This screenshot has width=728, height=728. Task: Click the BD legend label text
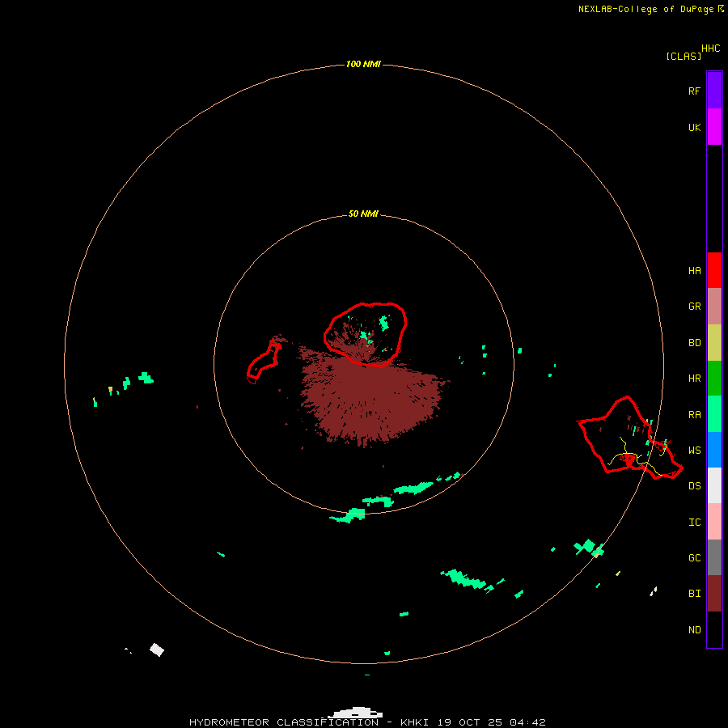[694, 343]
